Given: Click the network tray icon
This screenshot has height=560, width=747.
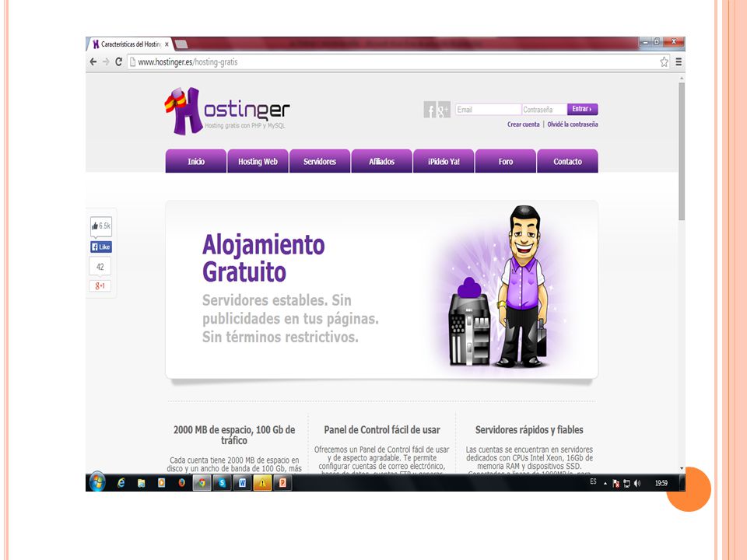Looking at the screenshot, I should [x=627, y=483].
